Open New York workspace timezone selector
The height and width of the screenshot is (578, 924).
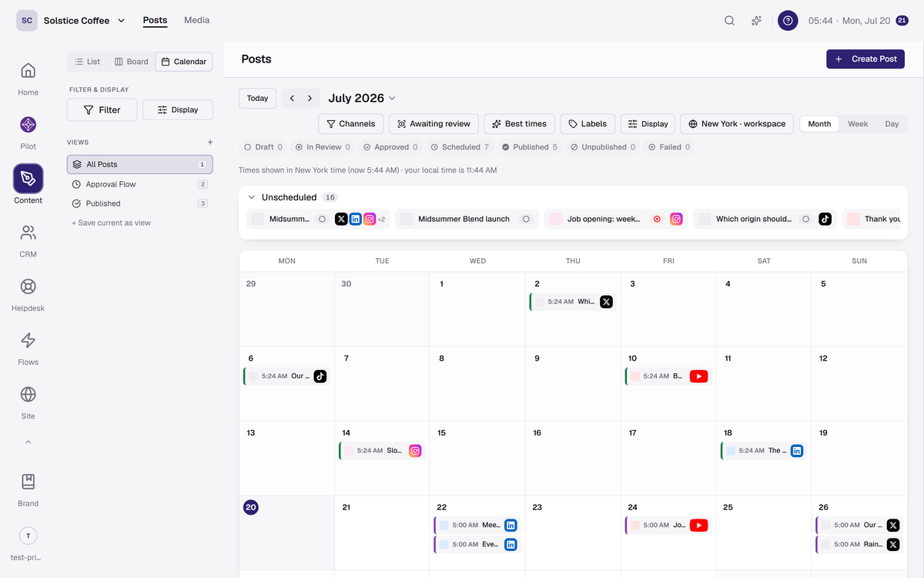737,123
